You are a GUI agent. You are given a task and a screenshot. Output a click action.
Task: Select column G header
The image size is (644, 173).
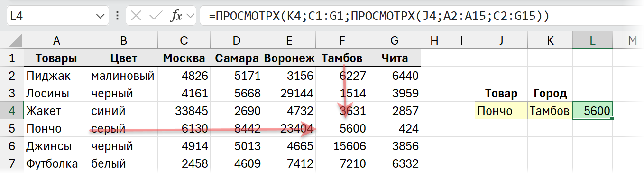tap(395, 41)
